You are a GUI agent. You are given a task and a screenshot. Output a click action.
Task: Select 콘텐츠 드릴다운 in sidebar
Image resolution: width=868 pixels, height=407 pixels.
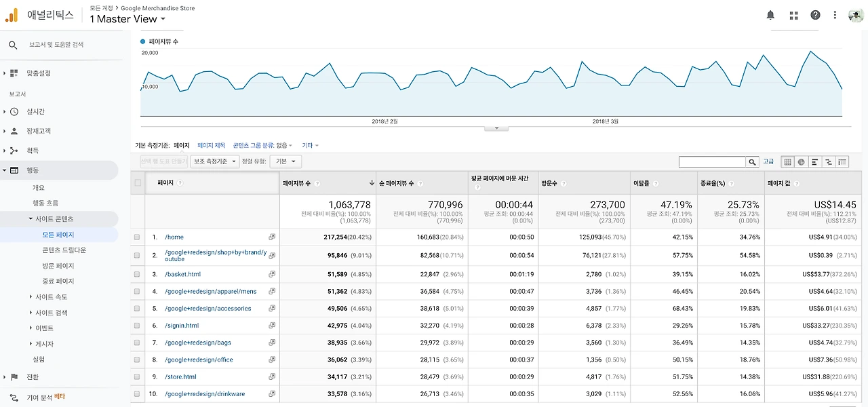pos(64,250)
